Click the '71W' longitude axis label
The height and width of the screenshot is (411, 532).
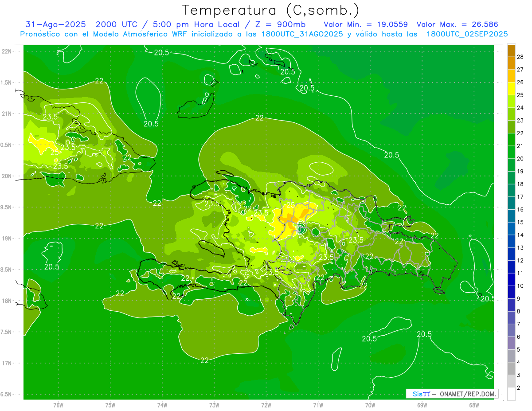(318, 405)
